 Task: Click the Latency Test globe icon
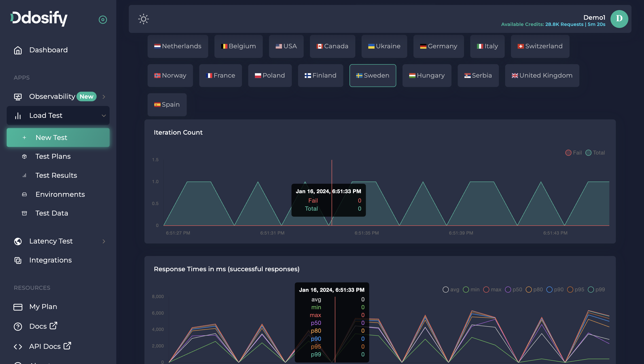[18, 241]
